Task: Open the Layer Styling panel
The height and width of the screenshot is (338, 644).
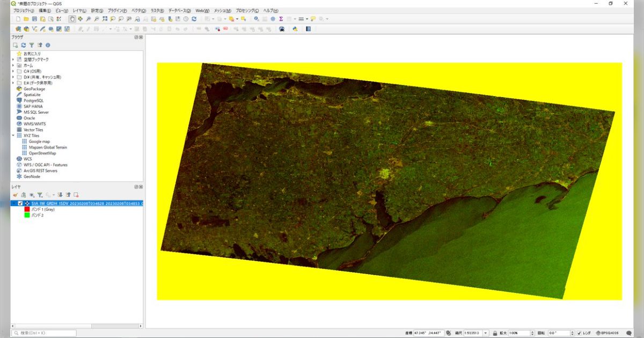Action: click(14, 194)
